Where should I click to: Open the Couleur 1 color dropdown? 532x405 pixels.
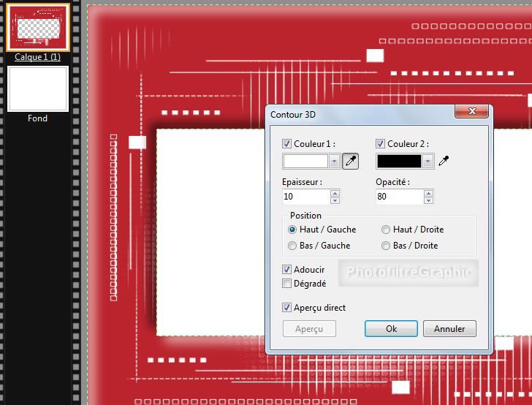(335, 162)
